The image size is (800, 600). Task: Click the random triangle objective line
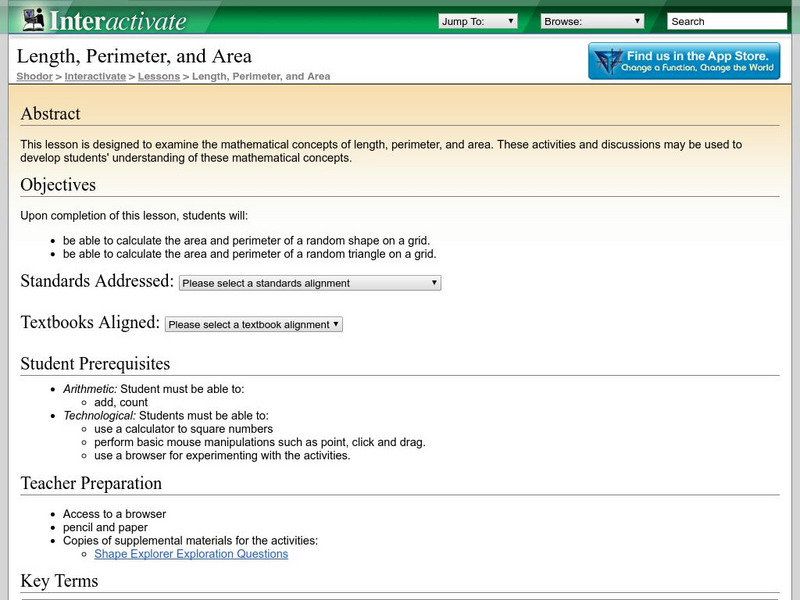click(249, 254)
